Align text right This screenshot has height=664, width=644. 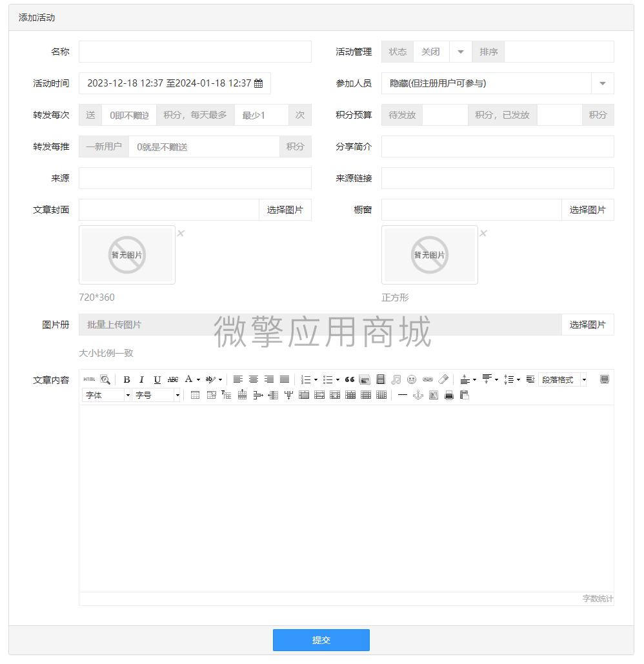tap(269, 379)
